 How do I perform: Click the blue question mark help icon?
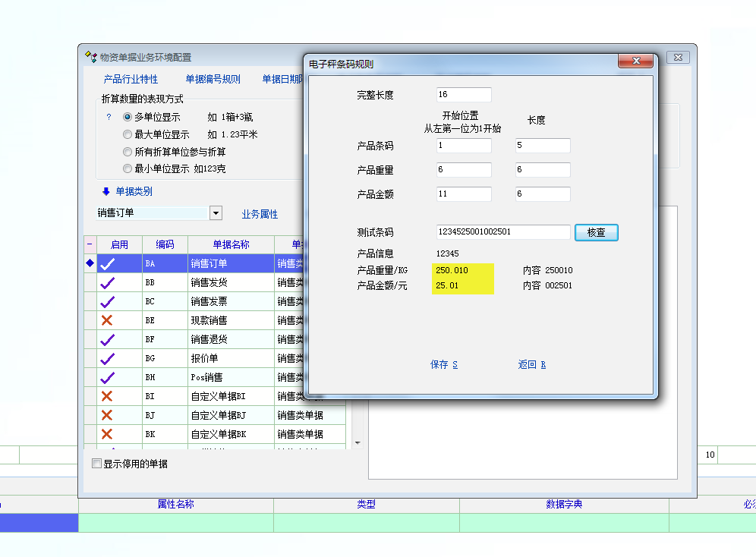point(109,117)
